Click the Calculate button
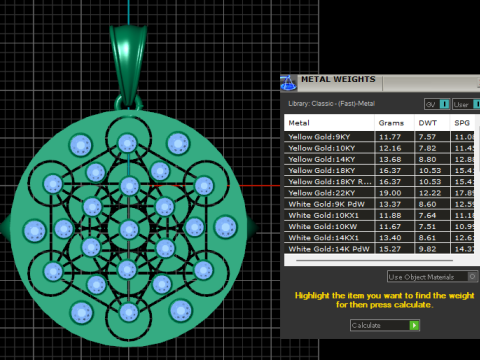 point(385,325)
